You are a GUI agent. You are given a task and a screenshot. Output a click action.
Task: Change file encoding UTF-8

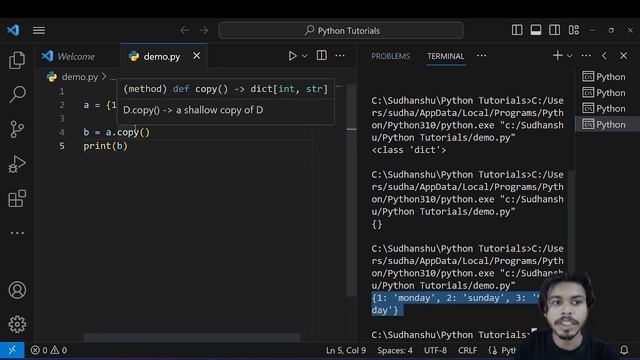pos(435,351)
